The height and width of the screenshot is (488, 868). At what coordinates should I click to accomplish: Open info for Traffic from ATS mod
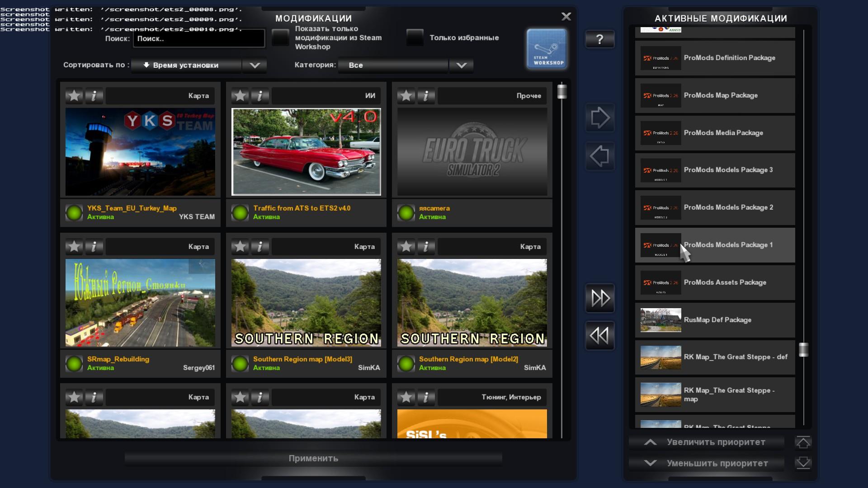point(260,96)
